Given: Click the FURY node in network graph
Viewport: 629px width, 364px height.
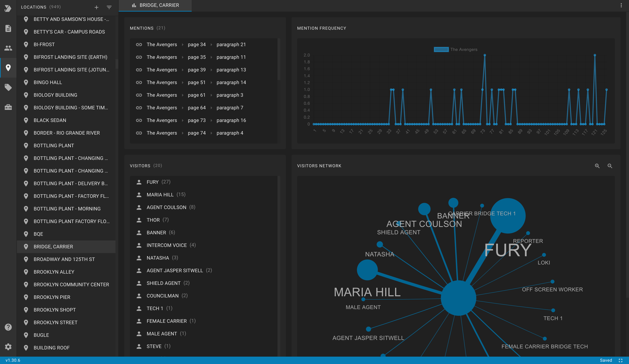Looking at the screenshot, I should (508, 216).
